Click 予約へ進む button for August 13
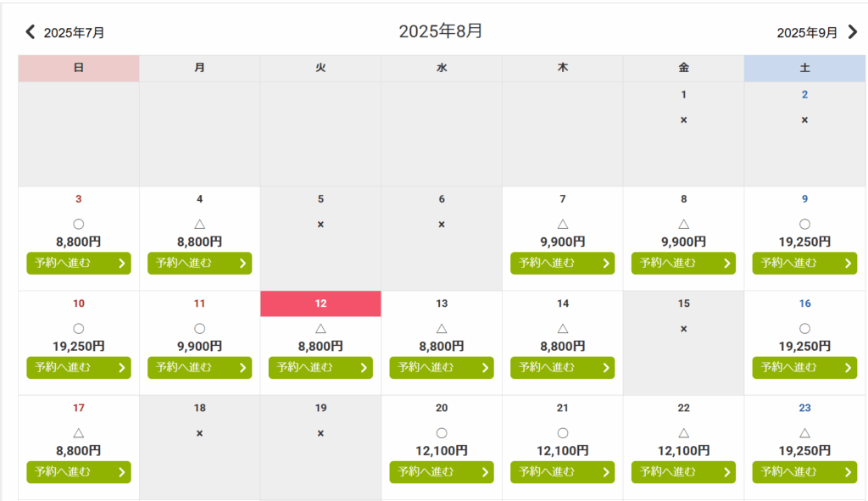Image resolution: width=868 pixels, height=501 pixels. click(442, 368)
